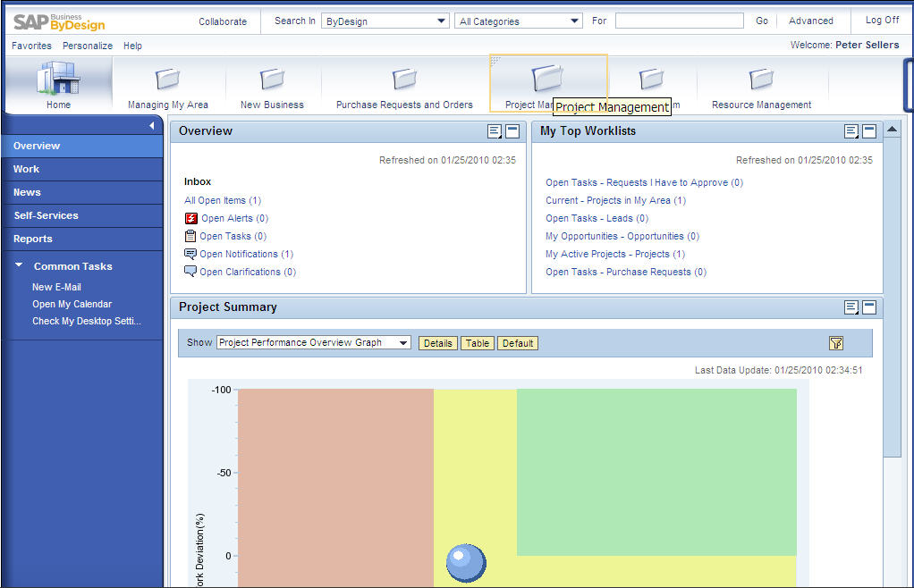Open Current - Projects in My Area link
Viewport: 914px width, 588px height.
coord(615,200)
